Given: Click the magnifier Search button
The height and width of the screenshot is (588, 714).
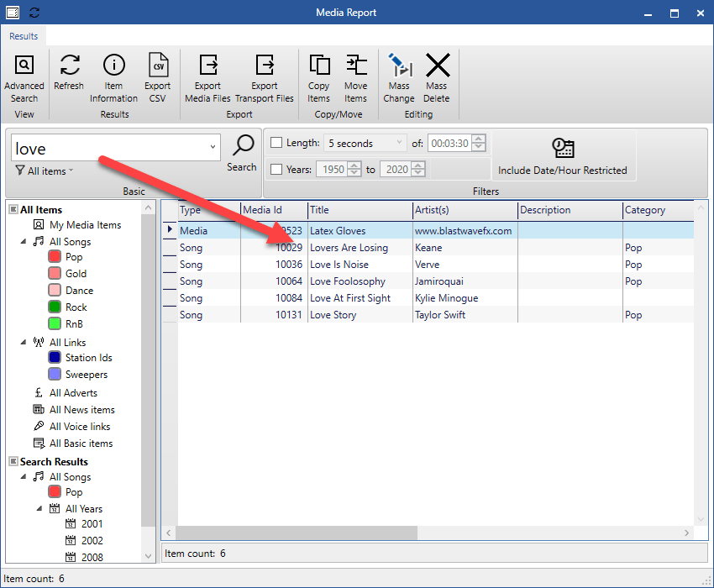Looking at the screenshot, I should [242, 154].
